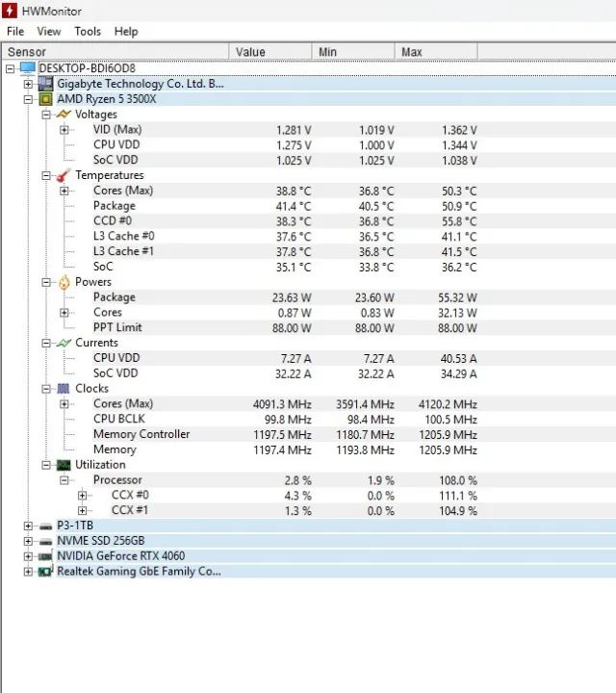Viewport: 616px width, 693px height.
Task: Click the Min column header
Action: [353, 52]
